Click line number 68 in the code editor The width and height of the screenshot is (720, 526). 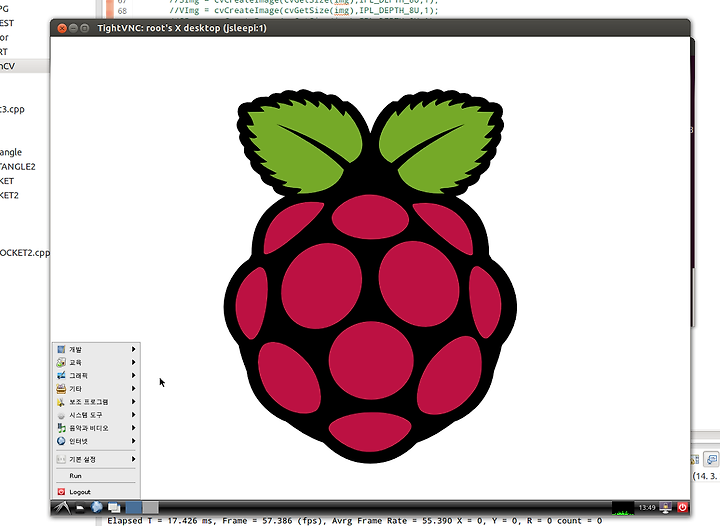122,11
